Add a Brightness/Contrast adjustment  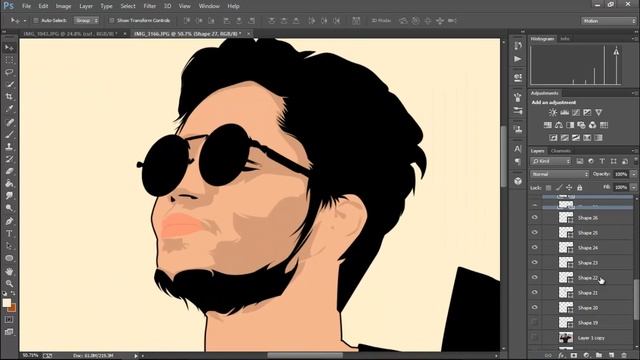(x=553, y=112)
